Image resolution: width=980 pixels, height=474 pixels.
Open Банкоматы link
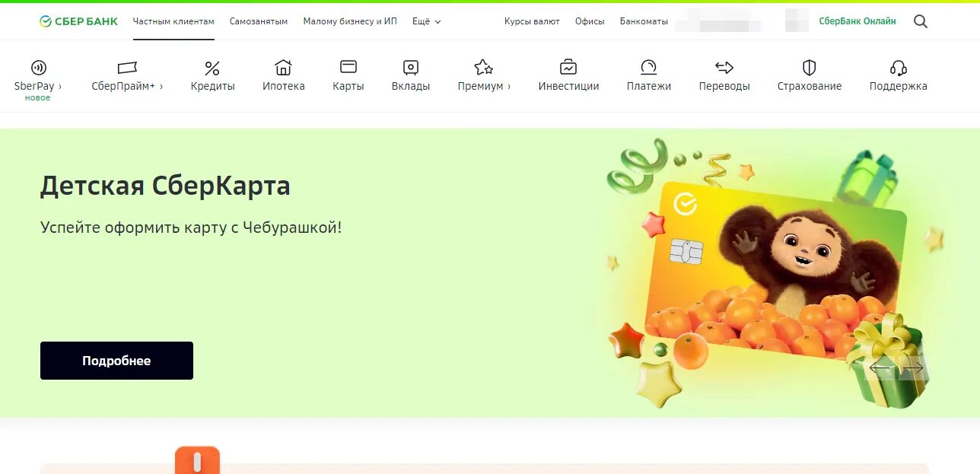pyautogui.click(x=644, y=21)
